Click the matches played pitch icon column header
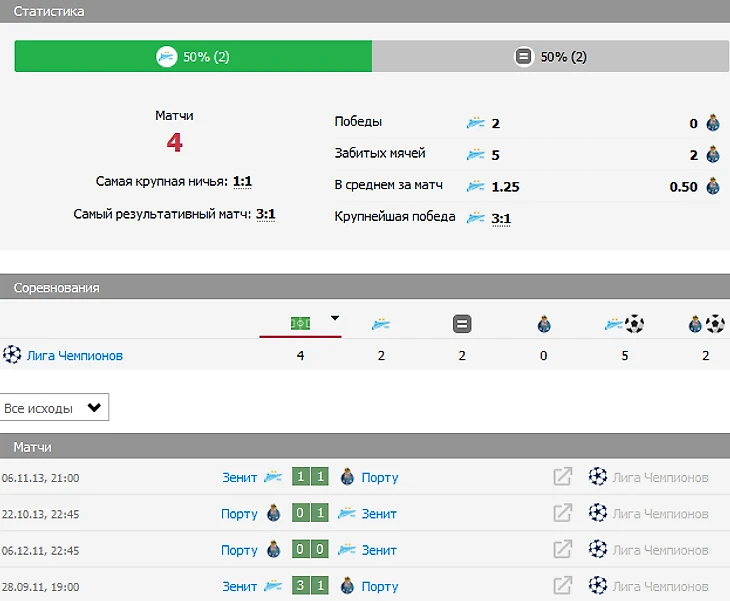 (300, 323)
